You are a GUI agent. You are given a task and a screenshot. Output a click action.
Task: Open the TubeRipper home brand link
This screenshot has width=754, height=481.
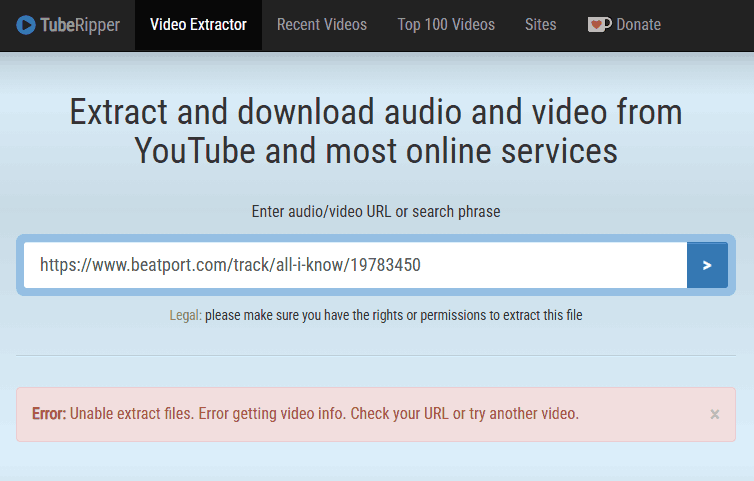coord(68,25)
